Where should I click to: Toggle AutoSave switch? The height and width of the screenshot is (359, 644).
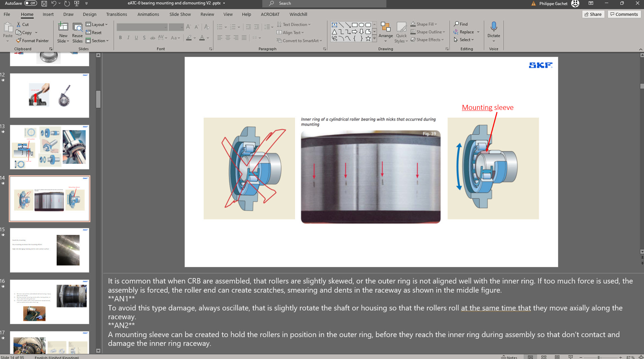coord(31,3)
